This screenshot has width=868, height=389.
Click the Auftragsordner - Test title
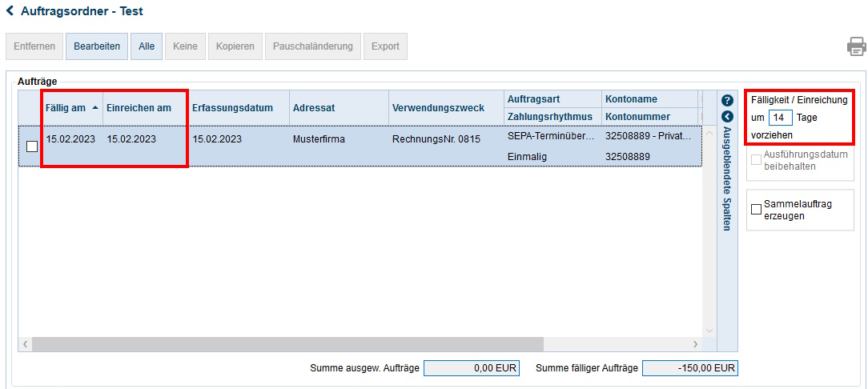[82, 10]
